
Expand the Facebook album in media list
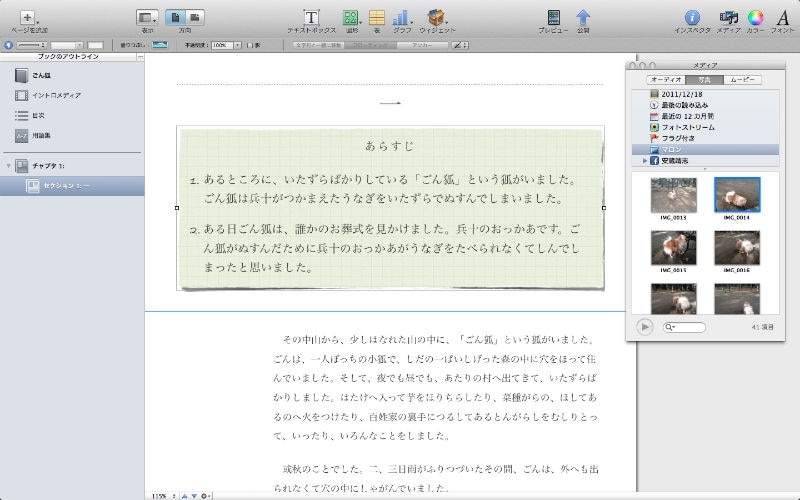pos(645,160)
